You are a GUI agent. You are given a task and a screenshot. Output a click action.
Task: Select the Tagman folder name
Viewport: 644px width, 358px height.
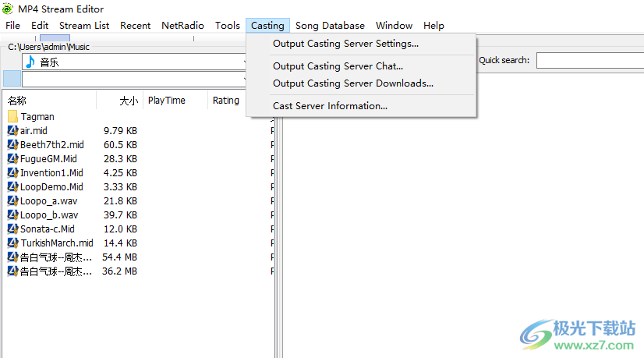coord(37,117)
